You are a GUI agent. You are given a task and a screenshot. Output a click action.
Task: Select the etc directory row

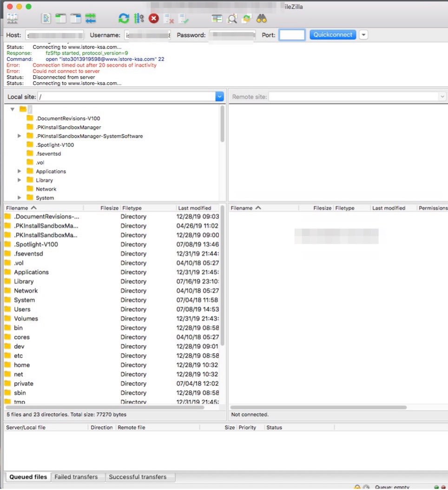point(112,356)
